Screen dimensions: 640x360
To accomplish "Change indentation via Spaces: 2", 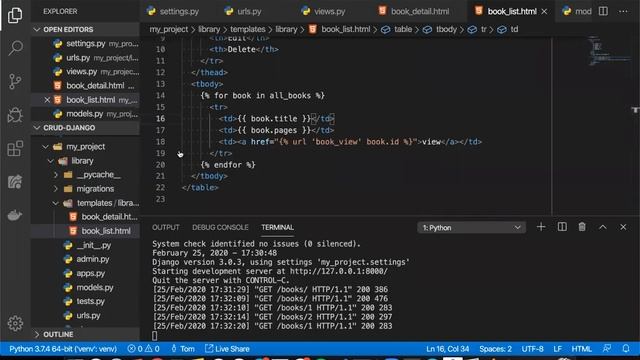I will pyautogui.click(x=495, y=349).
